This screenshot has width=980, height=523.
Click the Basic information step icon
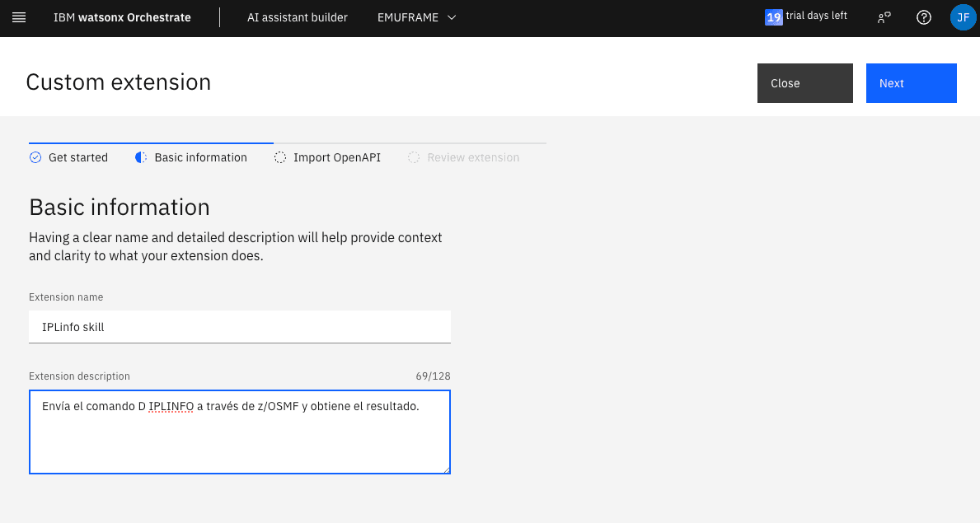click(141, 157)
